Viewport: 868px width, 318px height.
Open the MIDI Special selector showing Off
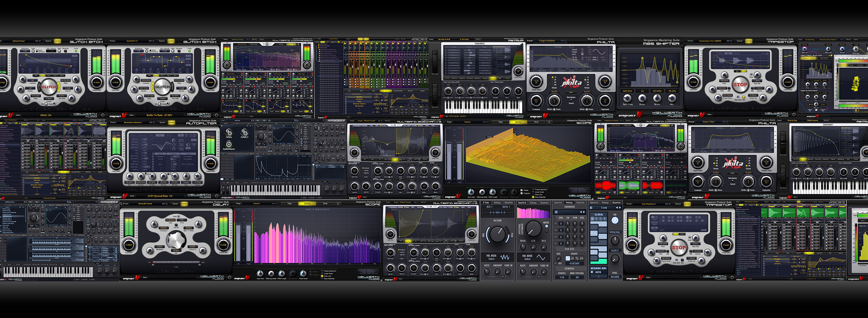[x=577, y=277]
